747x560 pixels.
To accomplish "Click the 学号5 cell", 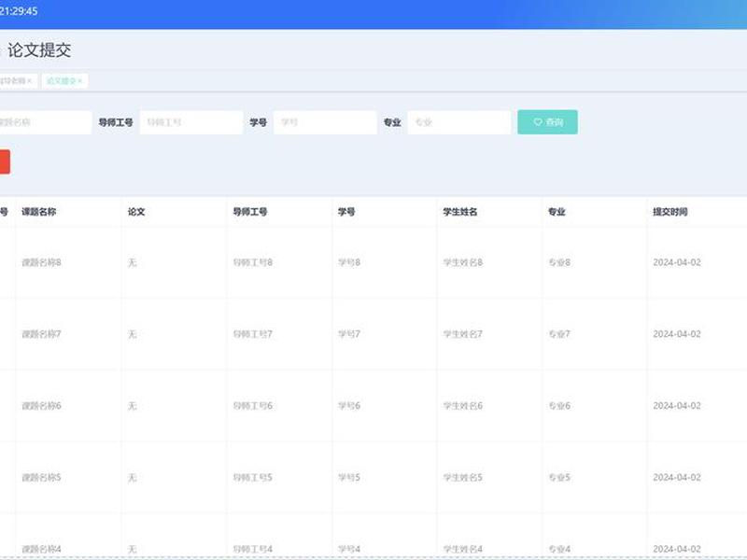I will (349, 478).
